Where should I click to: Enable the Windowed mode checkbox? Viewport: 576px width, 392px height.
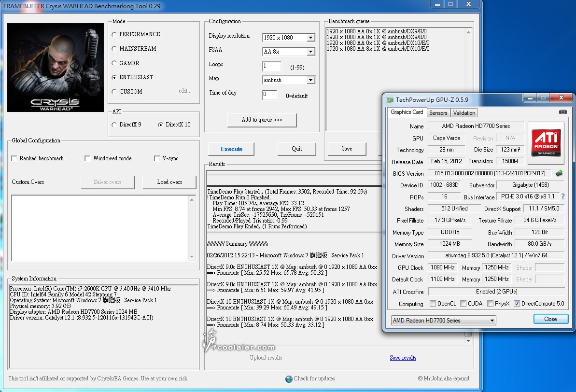(87, 158)
